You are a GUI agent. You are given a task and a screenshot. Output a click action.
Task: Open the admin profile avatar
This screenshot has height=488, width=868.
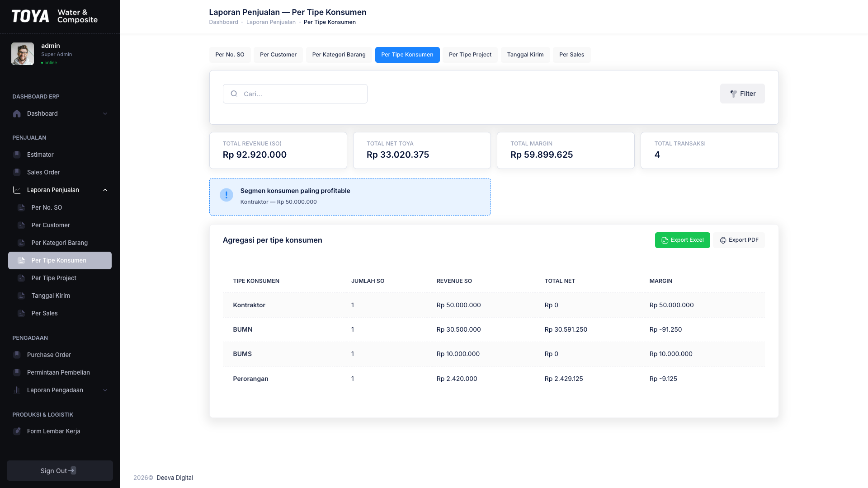point(23,54)
